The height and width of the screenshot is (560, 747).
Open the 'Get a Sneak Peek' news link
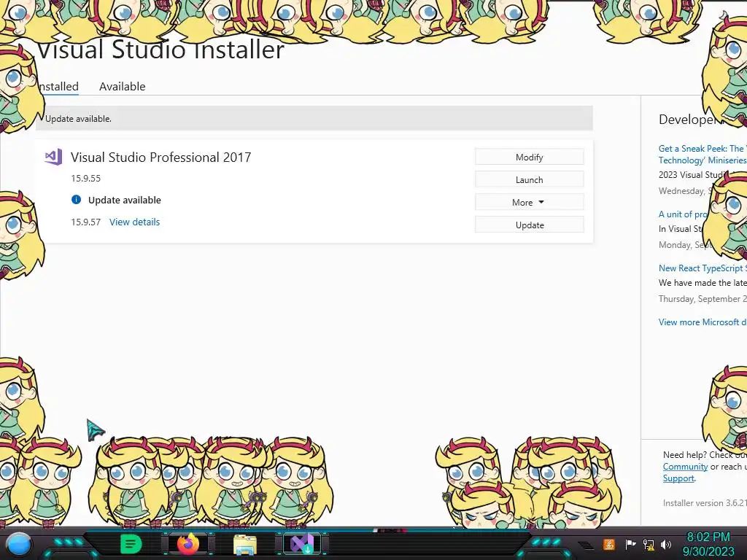pos(703,155)
